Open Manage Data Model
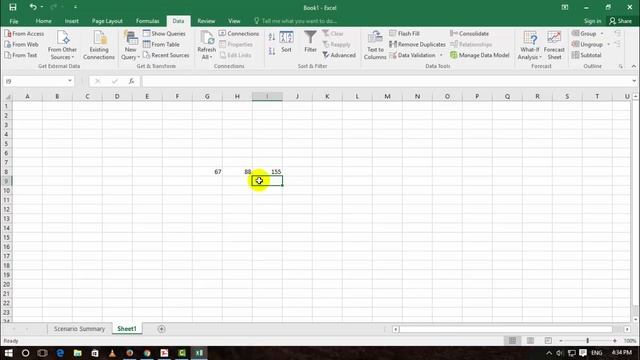Image resolution: width=640 pixels, height=360 pixels. coord(480,55)
